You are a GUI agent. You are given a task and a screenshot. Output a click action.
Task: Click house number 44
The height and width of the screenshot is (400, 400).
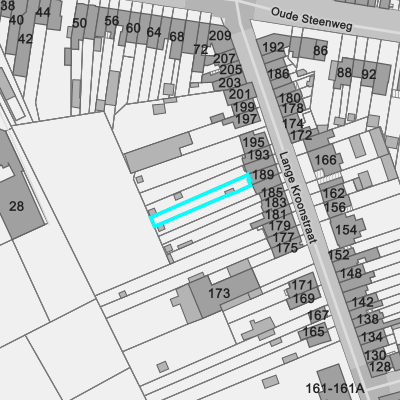[43, 13]
